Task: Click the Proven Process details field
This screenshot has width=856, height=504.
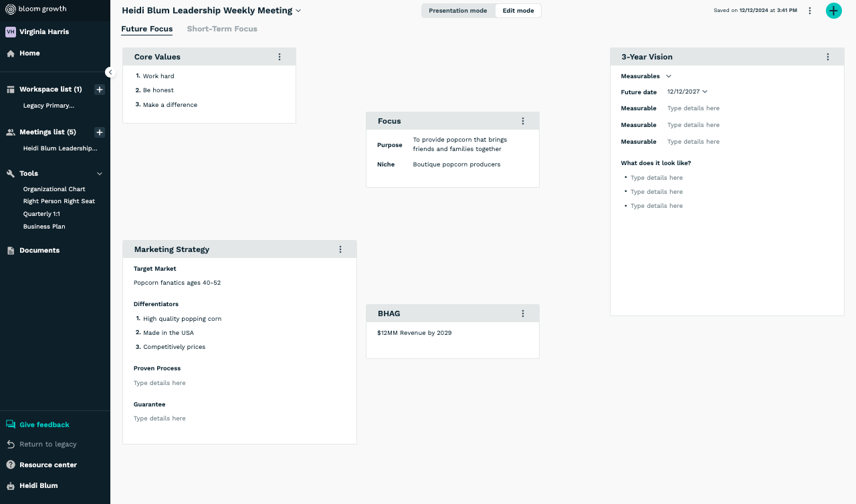Action: (160, 383)
